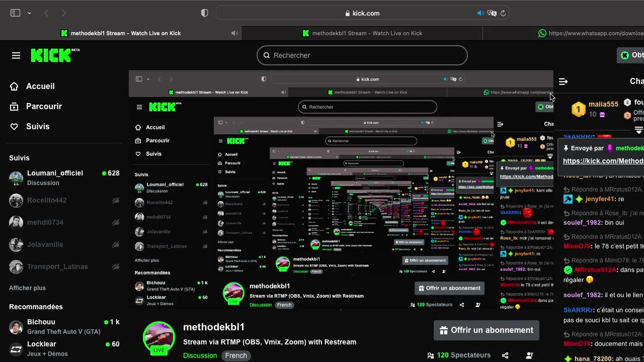
Task: Open the Suivis item with the heart icon in the main left navigation
Action: click(x=30, y=126)
